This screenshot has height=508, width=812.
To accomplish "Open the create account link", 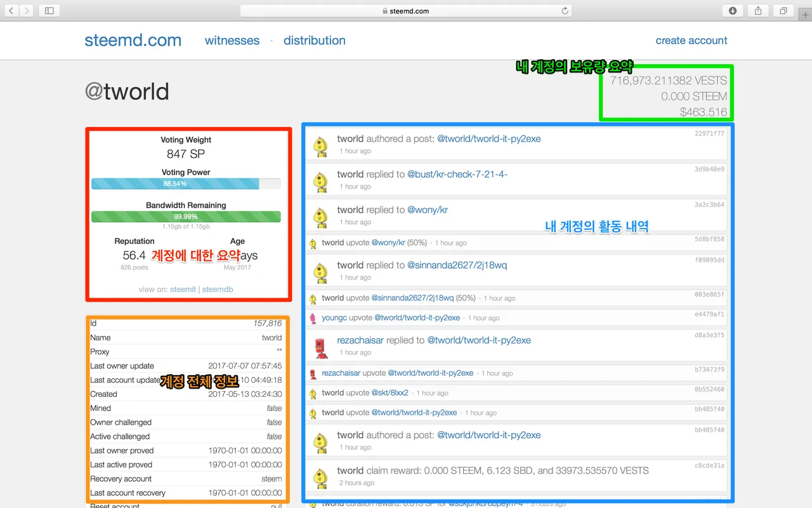I will tap(691, 40).
